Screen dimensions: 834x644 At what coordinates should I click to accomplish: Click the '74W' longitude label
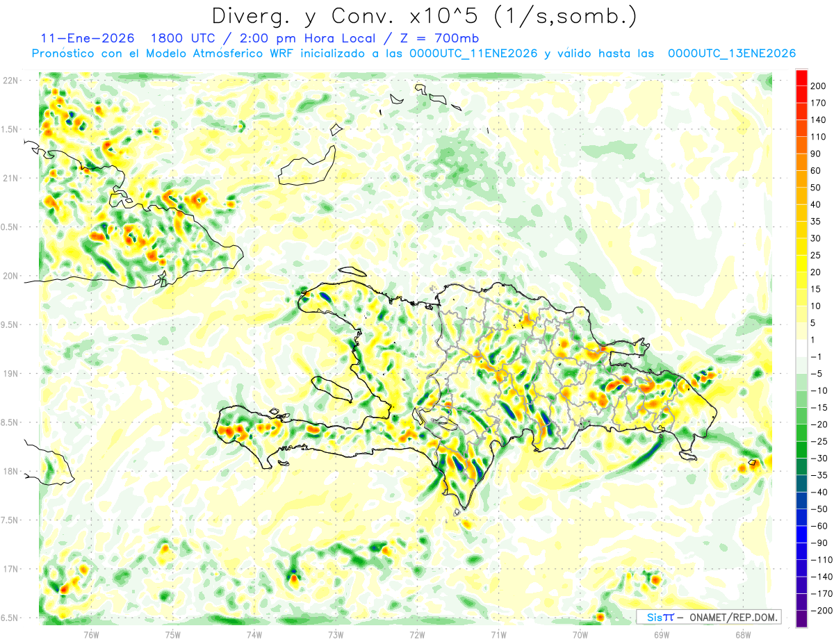click(x=254, y=634)
